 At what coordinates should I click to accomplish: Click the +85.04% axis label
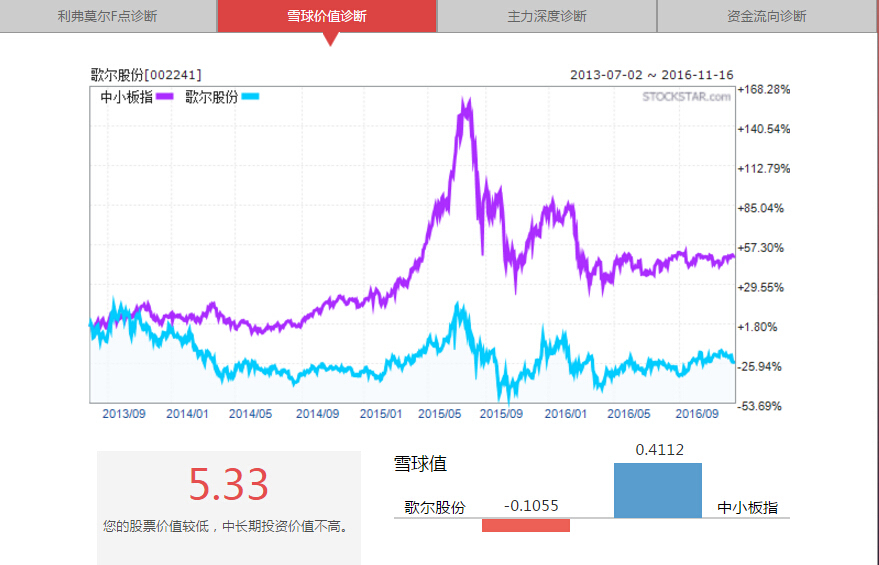pyautogui.click(x=761, y=208)
